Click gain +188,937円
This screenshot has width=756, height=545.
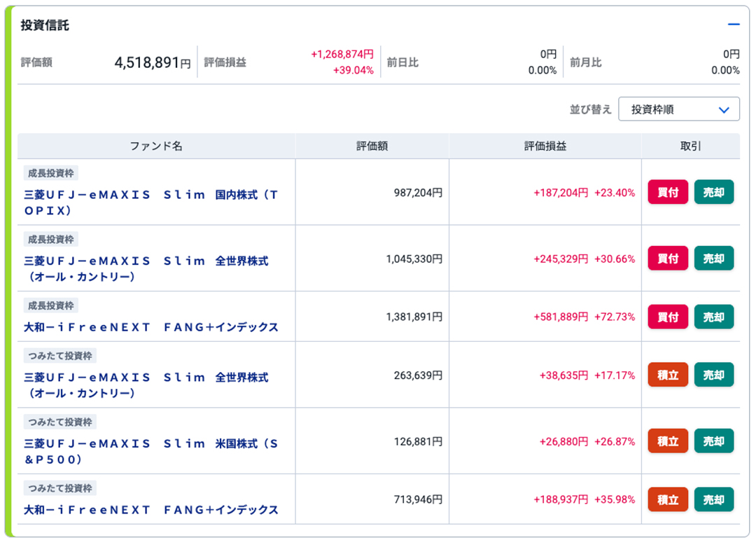[x=561, y=499]
